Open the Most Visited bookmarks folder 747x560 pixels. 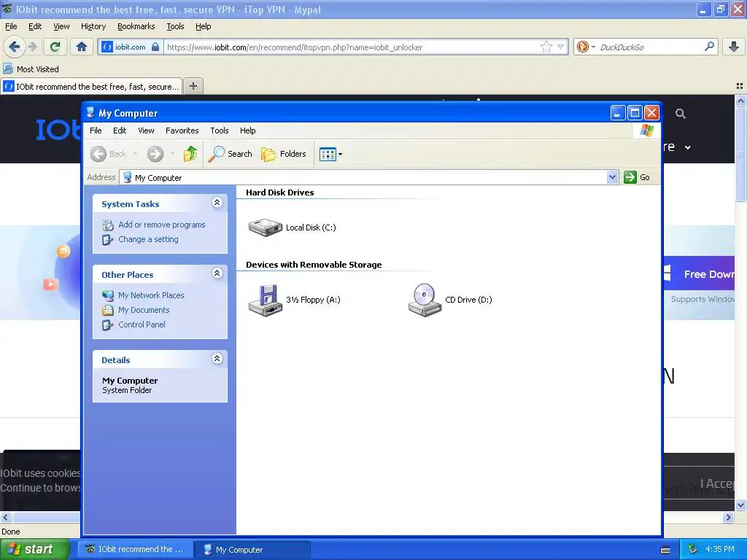(31, 69)
